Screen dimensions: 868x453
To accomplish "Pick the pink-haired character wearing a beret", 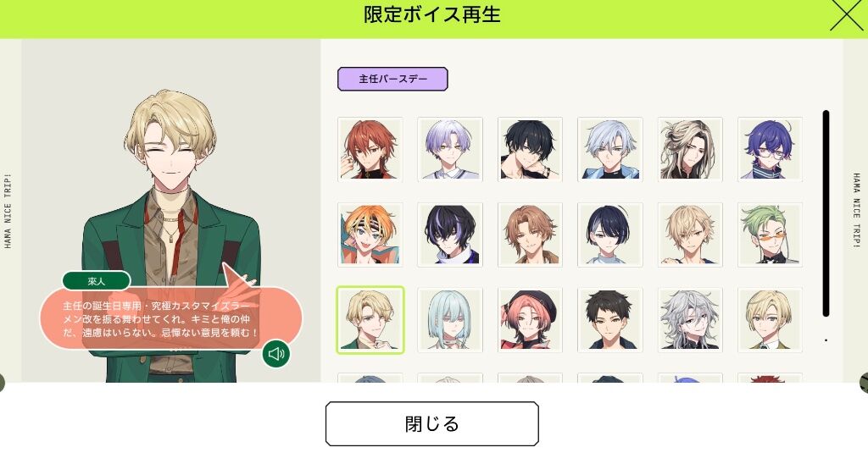I will click(x=531, y=320).
